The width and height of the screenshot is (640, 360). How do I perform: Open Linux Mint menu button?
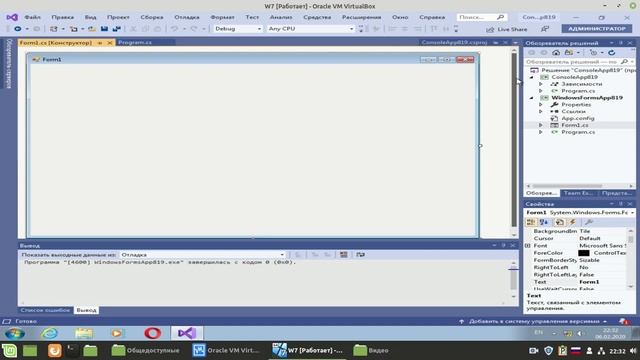[x=9, y=351]
